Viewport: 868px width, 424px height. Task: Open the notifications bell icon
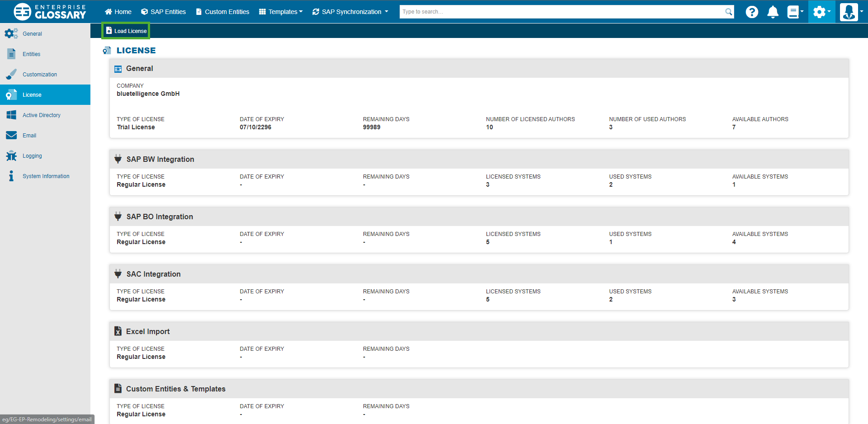[773, 12]
